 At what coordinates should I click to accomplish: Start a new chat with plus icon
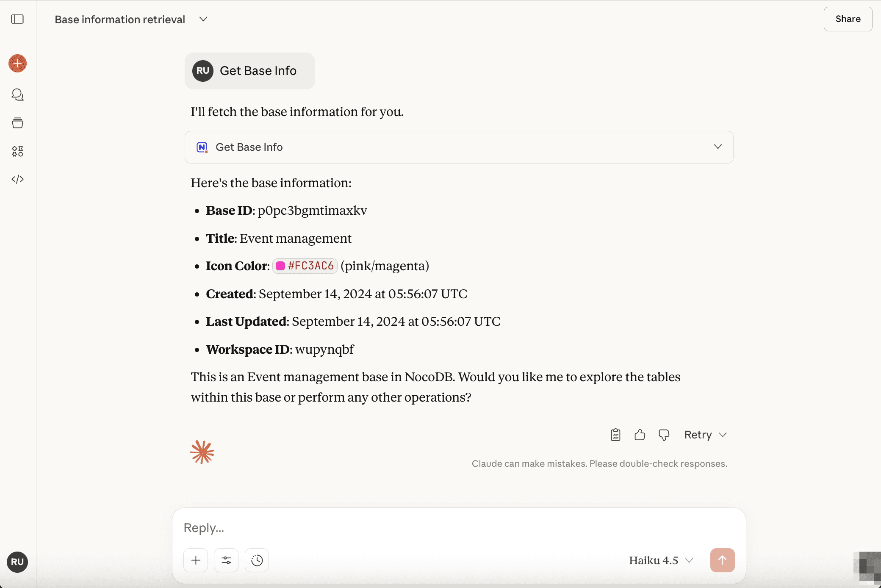[x=17, y=64]
